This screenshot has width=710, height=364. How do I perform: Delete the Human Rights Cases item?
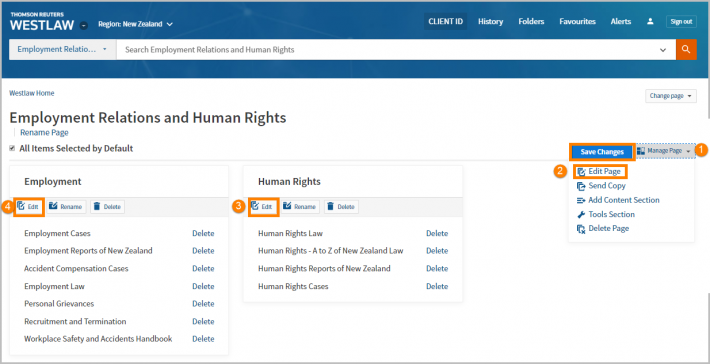(437, 286)
